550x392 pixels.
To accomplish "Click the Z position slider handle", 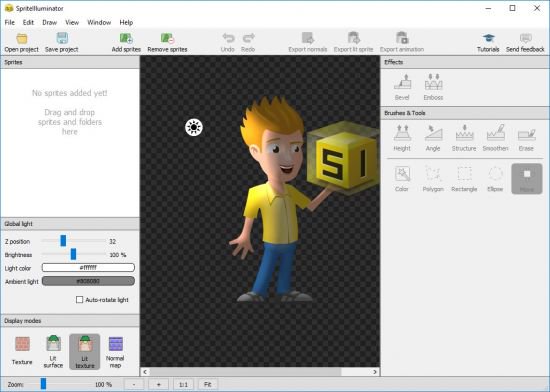I will [63, 241].
